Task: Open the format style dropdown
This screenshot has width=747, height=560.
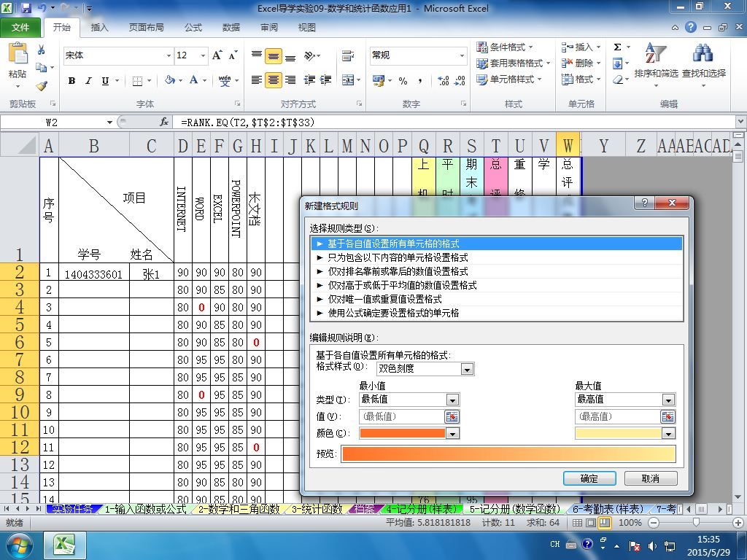Action: (467, 368)
